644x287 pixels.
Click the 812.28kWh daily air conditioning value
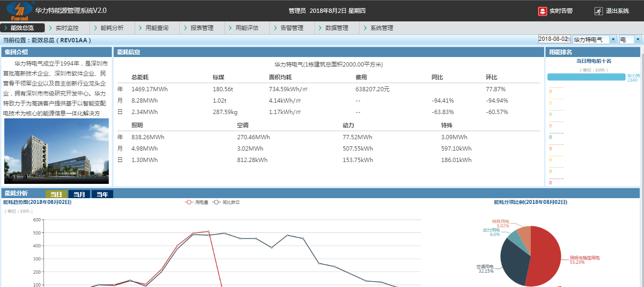(x=252, y=160)
